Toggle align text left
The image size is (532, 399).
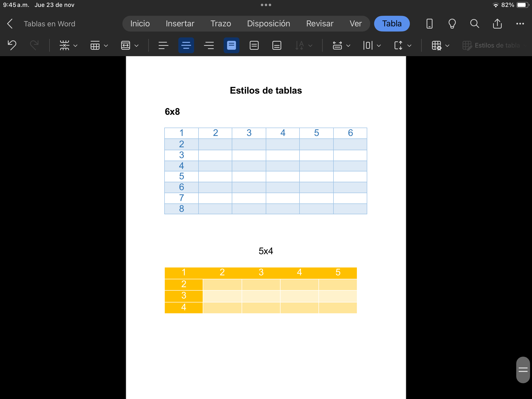(x=163, y=45)
